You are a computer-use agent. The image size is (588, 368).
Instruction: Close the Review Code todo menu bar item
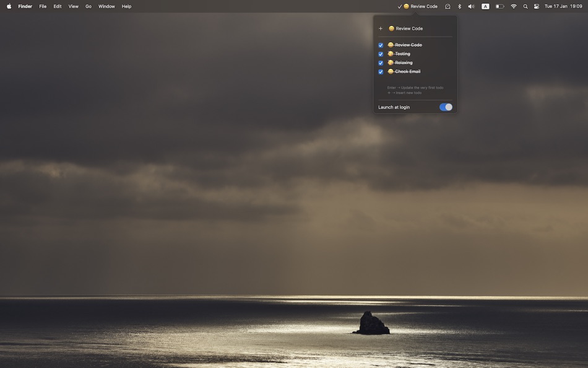point(417,6)
